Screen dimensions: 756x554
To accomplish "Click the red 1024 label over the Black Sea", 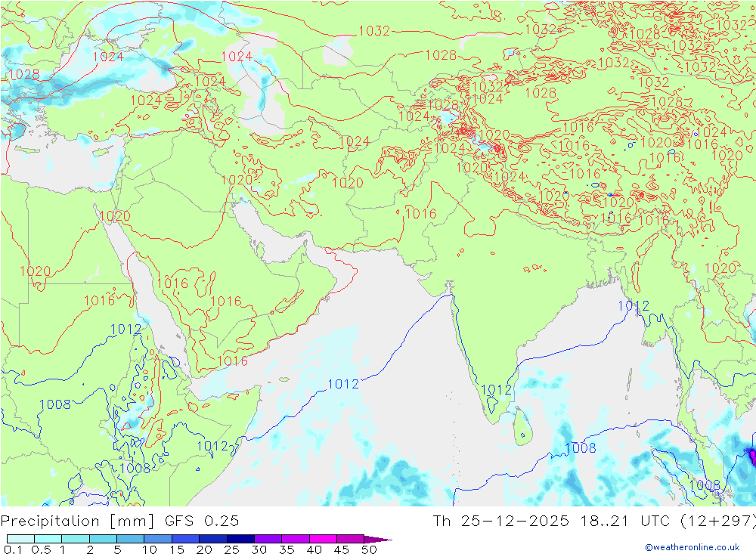I will tap(108, 57).
